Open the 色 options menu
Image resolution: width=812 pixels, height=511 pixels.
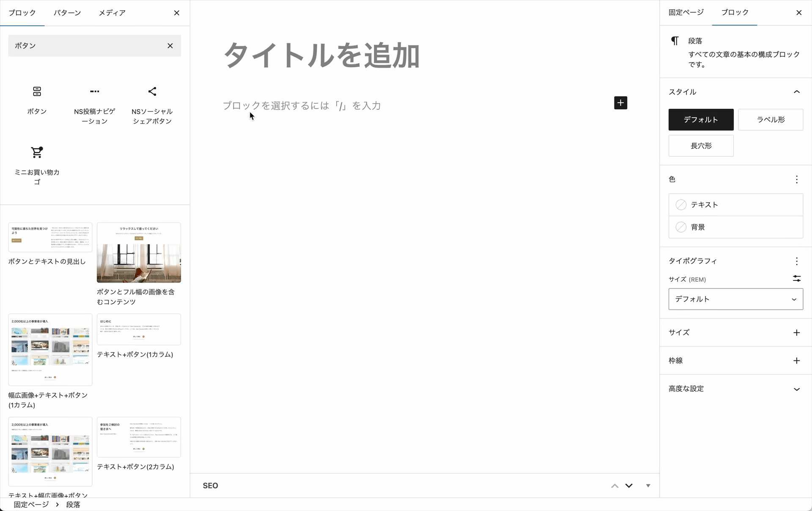tap(797, 179)
